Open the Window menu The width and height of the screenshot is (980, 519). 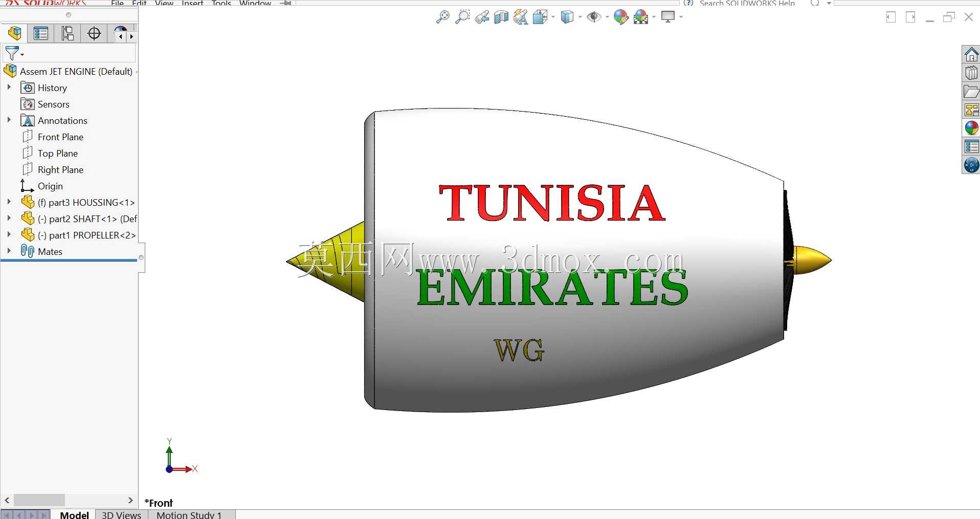click(255, 3)
